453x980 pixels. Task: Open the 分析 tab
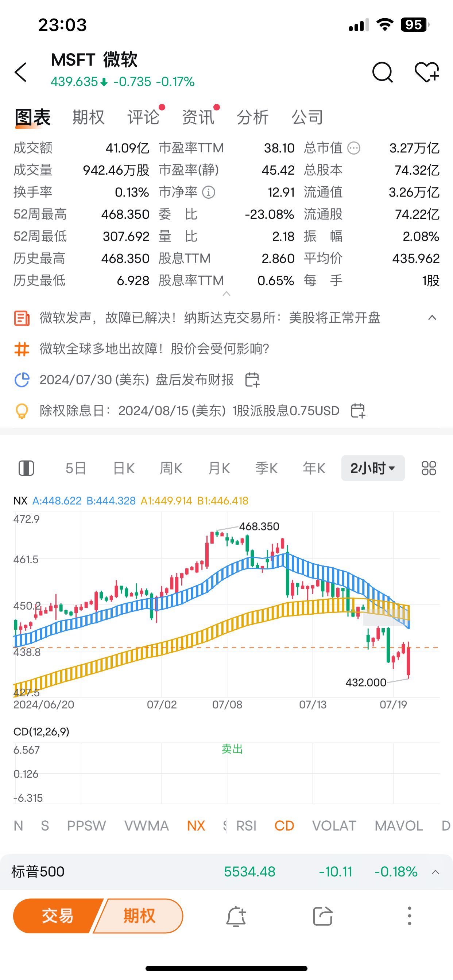tap(253, 117)
